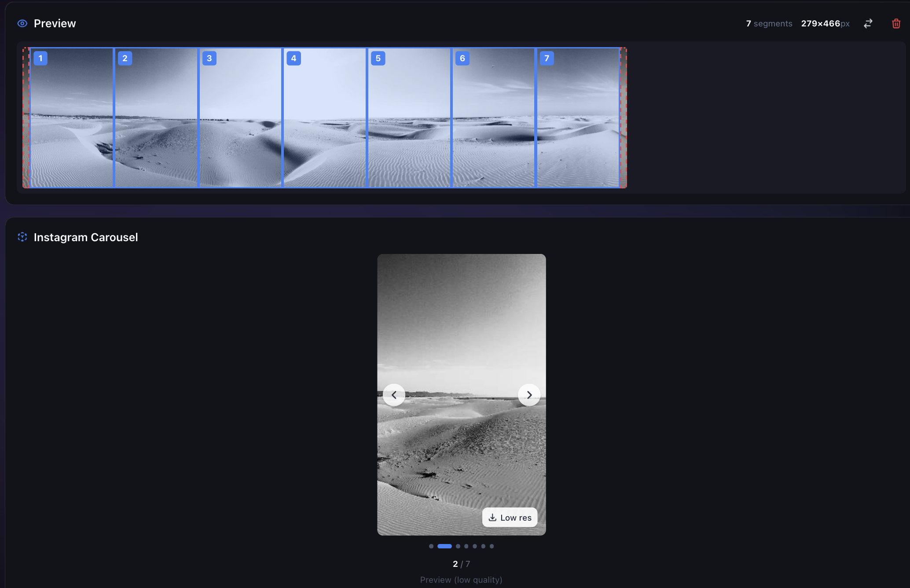
Task: Download the Low res image
Action: click(510, 517)
